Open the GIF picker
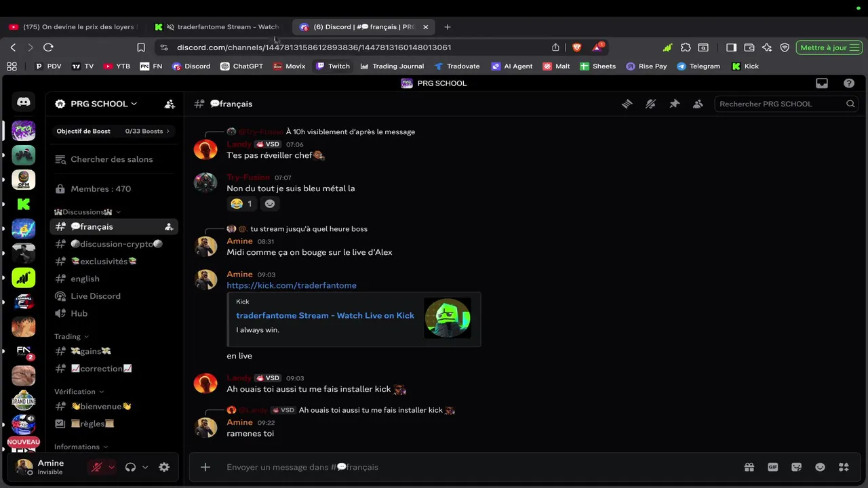The image size is (868, 488). pyautogui.click(x=772, y=467)
